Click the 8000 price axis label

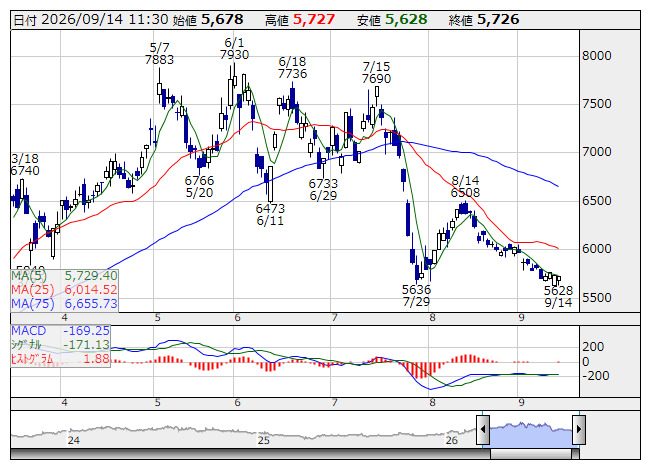pos(596,56)
